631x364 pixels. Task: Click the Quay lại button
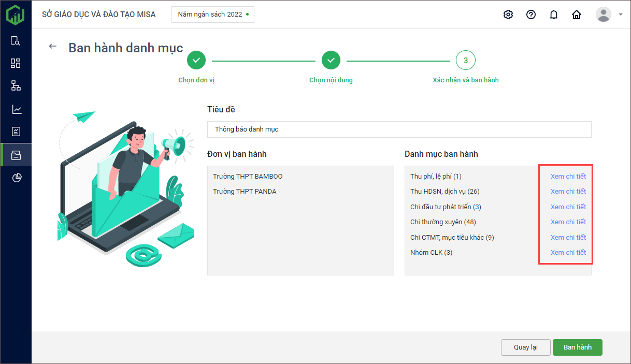(x=525, y=347)
